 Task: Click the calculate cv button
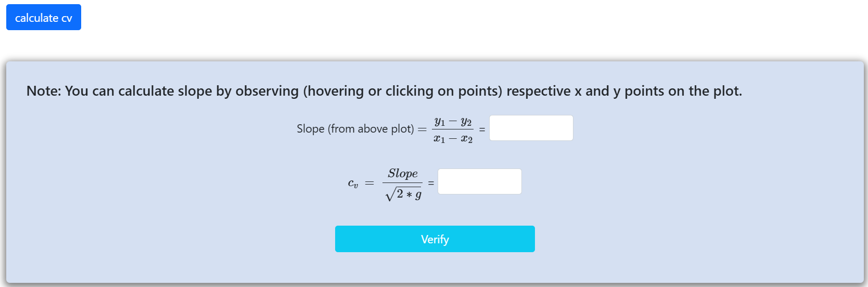click(x=44, y=18)
